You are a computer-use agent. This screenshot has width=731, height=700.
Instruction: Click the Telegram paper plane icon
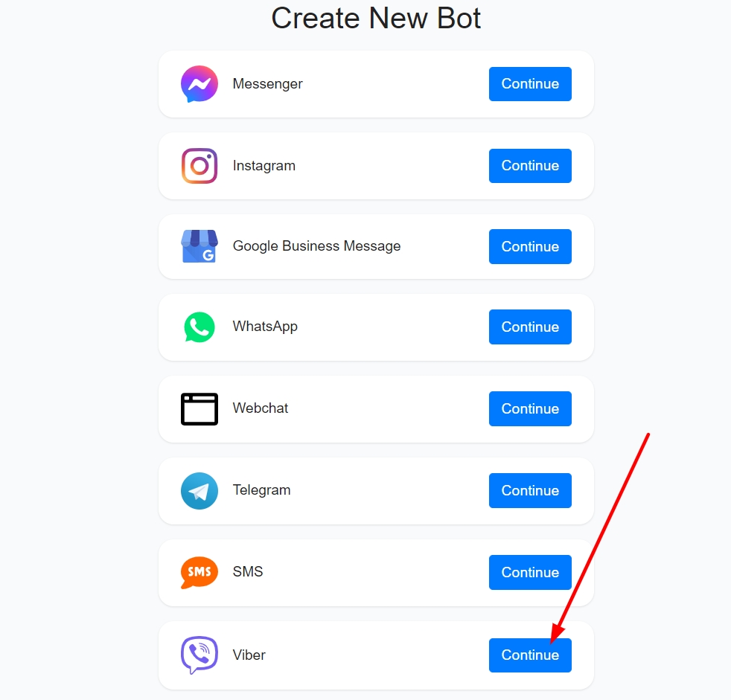[199, 491]
